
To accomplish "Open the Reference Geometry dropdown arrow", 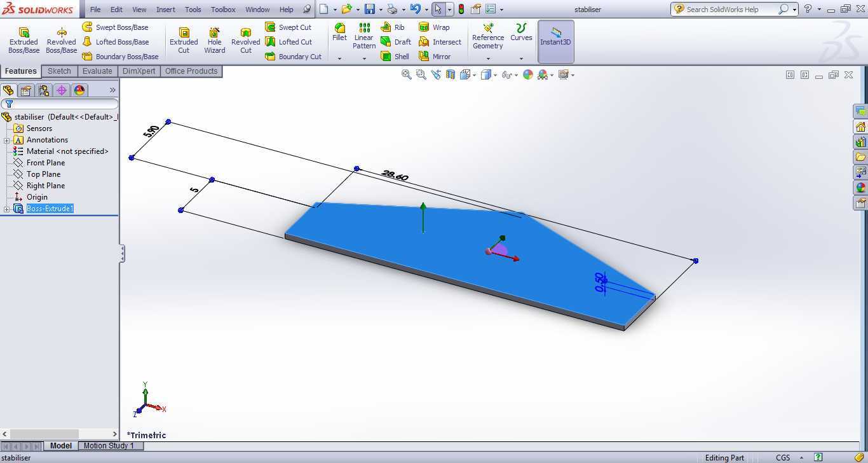I will (x=488, y=59).
